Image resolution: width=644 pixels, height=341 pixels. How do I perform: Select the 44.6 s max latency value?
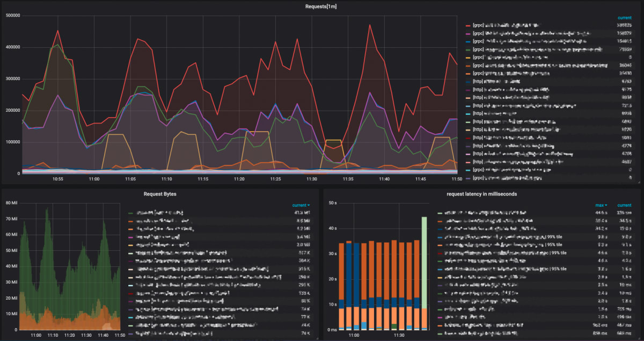click(x=601, y=213)
